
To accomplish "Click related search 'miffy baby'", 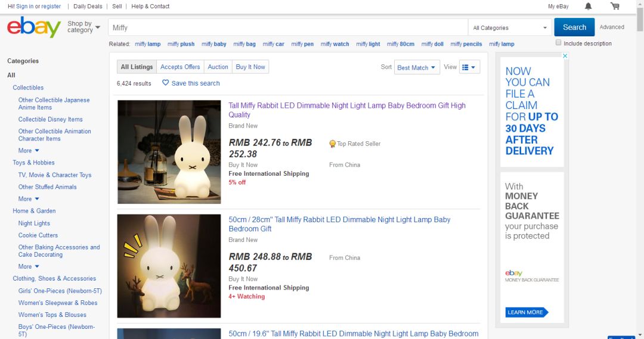I will [213, 44].
